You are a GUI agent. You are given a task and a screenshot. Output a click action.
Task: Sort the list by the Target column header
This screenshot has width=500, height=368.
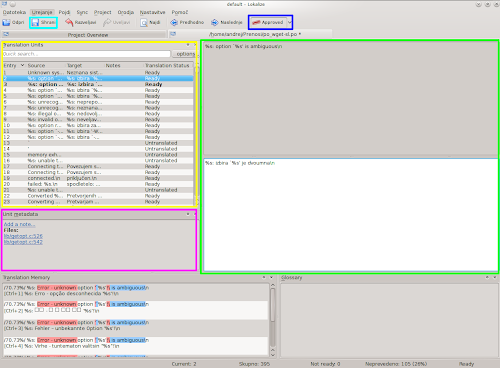pos(85,65)
